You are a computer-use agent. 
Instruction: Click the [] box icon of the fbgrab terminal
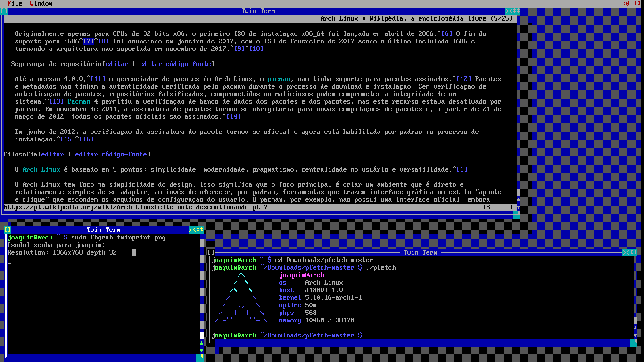pyautogui.click(x=8, y=230)
